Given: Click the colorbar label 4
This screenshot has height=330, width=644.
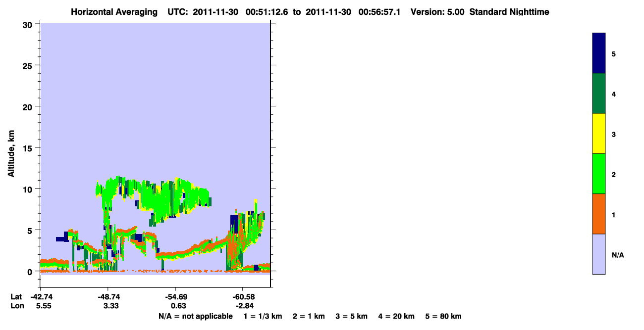Looking at the screenshot, I should 614,94.
